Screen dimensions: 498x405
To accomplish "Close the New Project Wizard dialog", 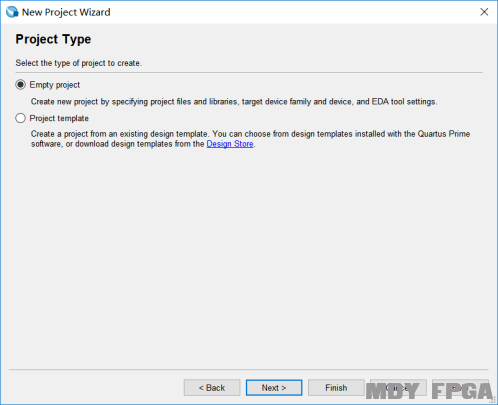I will click(484, 12).
